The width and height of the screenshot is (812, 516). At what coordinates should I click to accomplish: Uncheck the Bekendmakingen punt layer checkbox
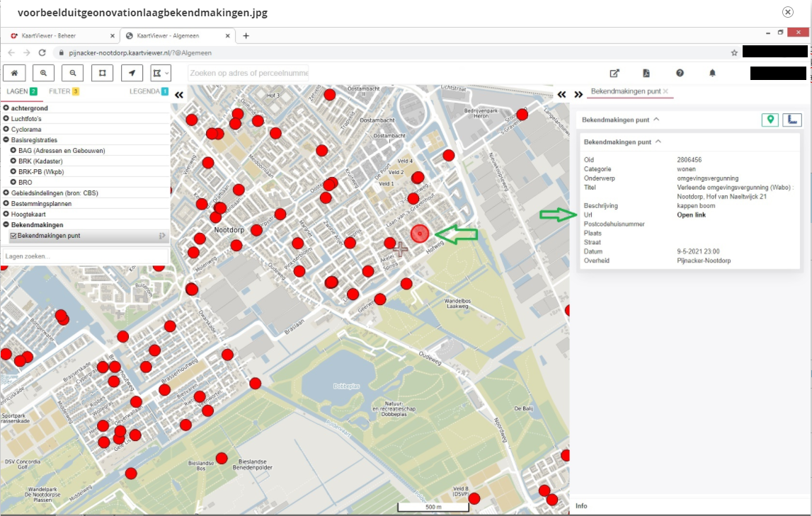pos(13,236)
